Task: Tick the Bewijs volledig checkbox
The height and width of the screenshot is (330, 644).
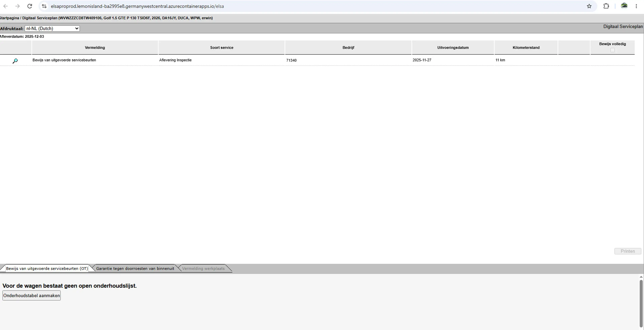Action: point(612,50)
